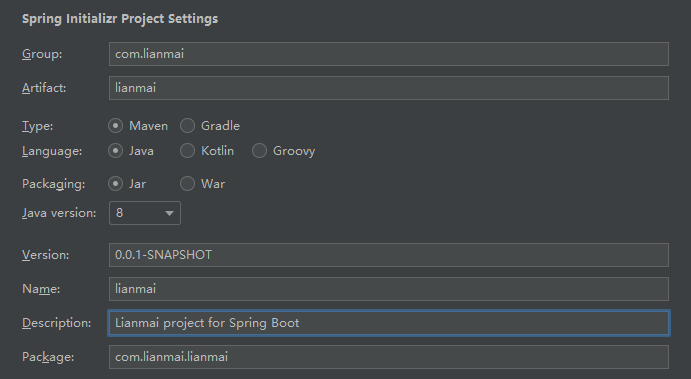Click the Package field com.lianmai.lianmai
The width and height of the screenshot is (691, 379).
click(389, 357)
